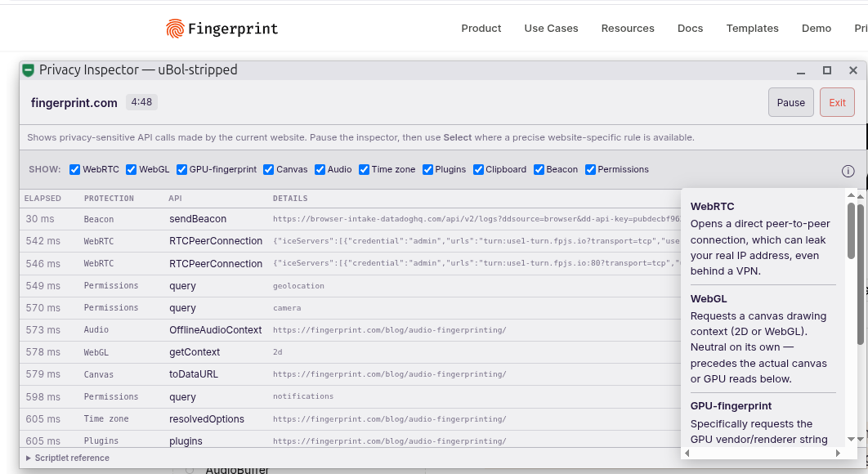The image size is (868, 474).
Task: Click the geolocation detail text
Action: point(298,286)
